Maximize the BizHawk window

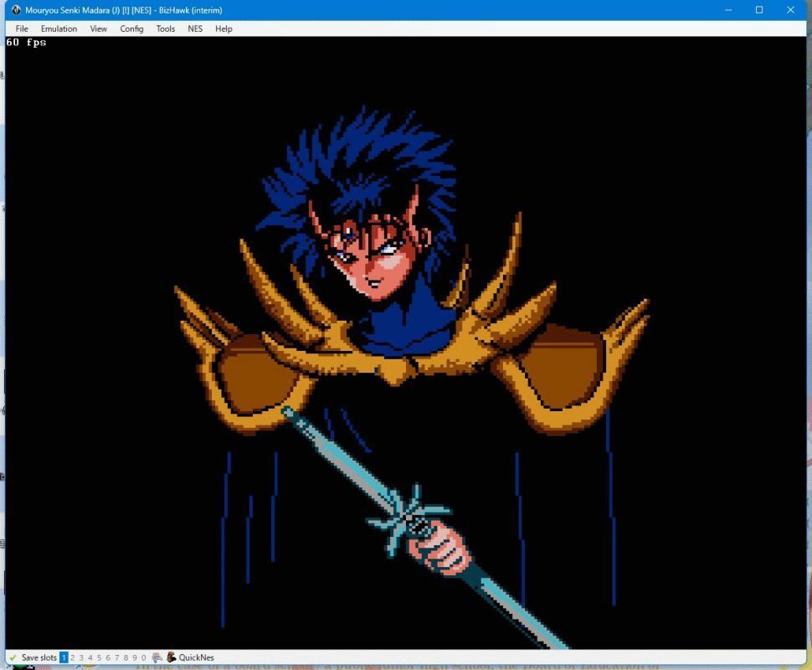pyautogui.click(x=759, y=10)
